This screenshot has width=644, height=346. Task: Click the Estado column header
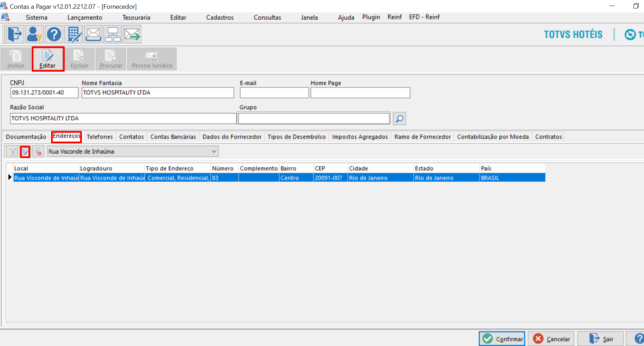pos(446,169)
